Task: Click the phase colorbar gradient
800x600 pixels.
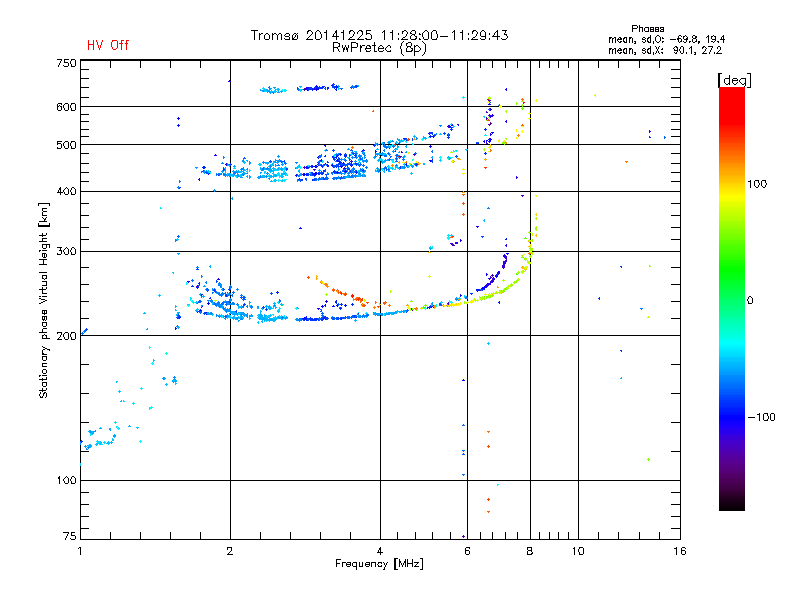Action: pos(732,299)
